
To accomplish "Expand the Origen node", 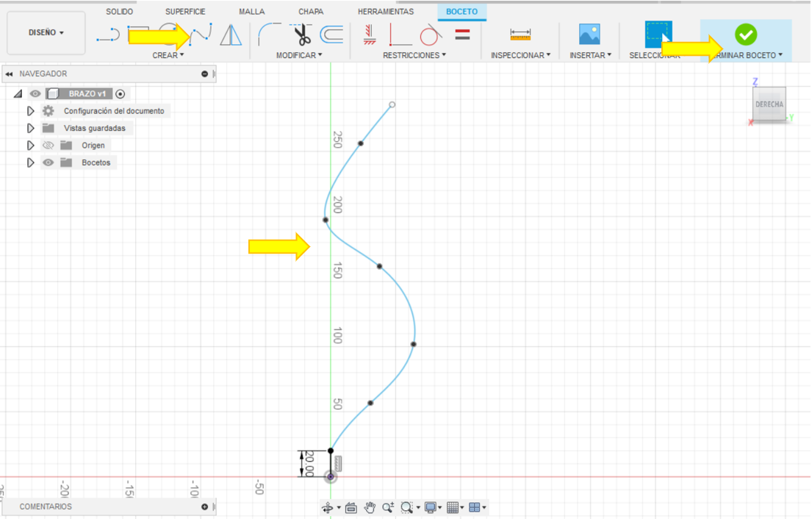I will [31, 146].
